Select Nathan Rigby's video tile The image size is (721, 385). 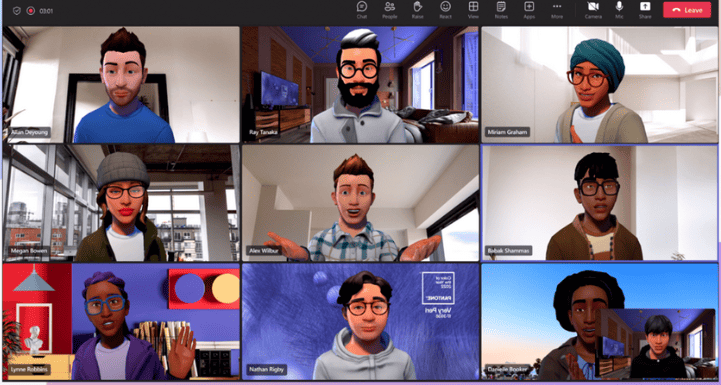pyautogui.click(x=360, y=322)
